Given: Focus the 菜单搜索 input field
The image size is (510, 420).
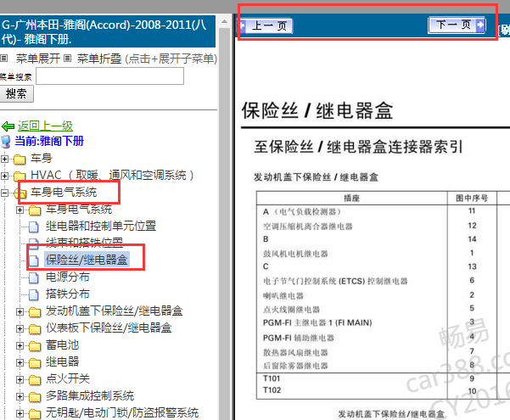Looking at the screenshot, I should pos(110,76).
